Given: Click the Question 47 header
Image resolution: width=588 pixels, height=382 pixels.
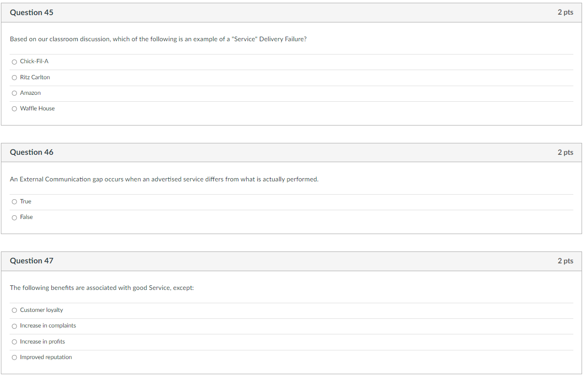Looking at the screenshot, I should pos(32,261).
